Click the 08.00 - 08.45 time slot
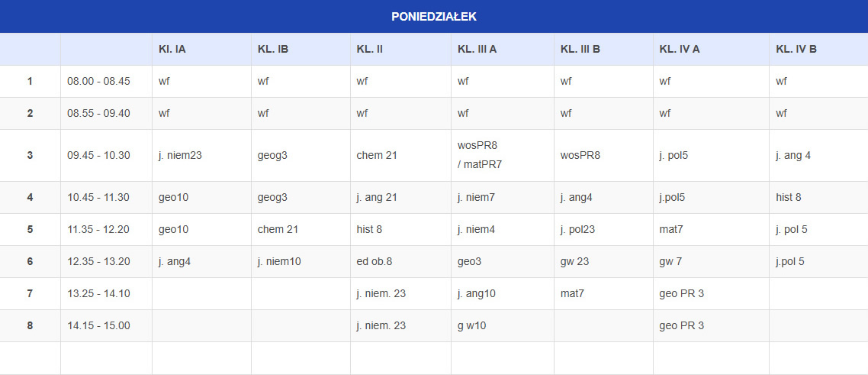Image resolution: width=868 pixels, height=375 pixels. point(98,81)
